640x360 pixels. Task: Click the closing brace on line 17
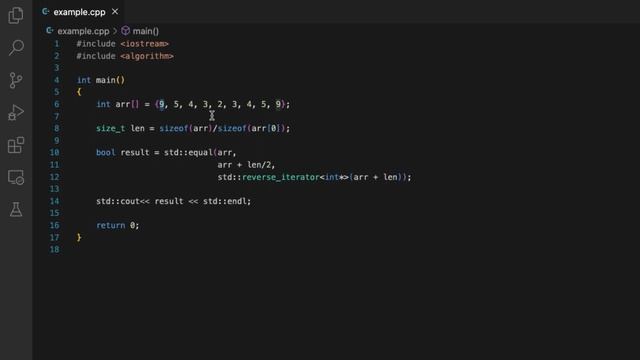tap(79, 237)
